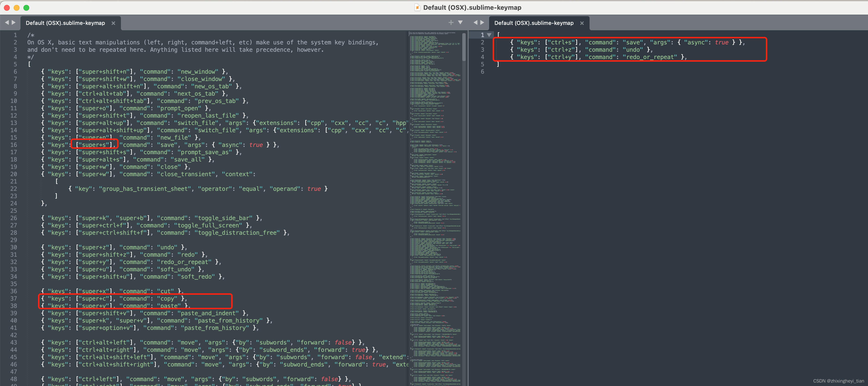The height and width of the screenshot is (386, 868).
Task: Click the file icon in window title
Action: 417,7
